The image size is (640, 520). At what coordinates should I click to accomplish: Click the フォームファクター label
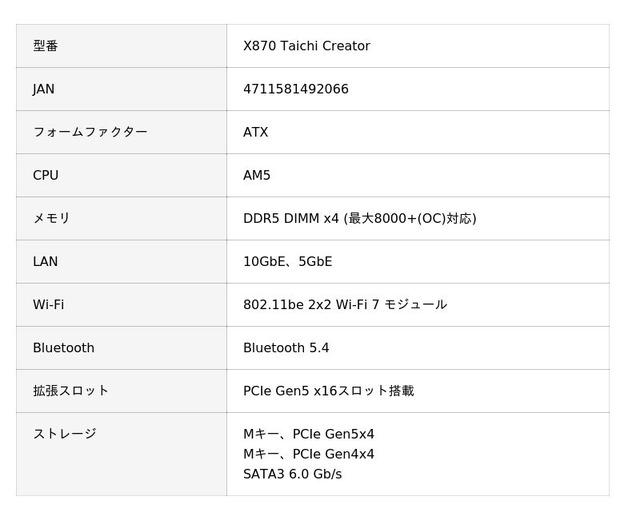(90, 132)
